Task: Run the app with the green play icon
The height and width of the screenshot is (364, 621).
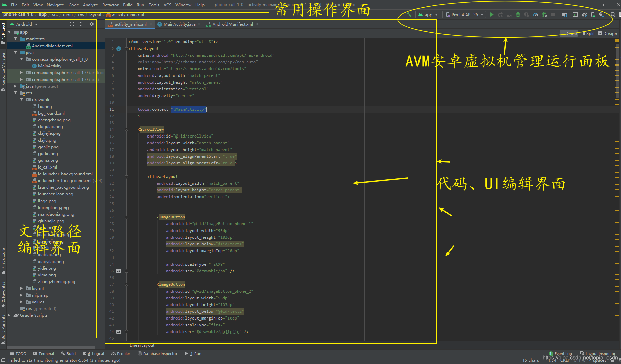Action: point(492,14)
